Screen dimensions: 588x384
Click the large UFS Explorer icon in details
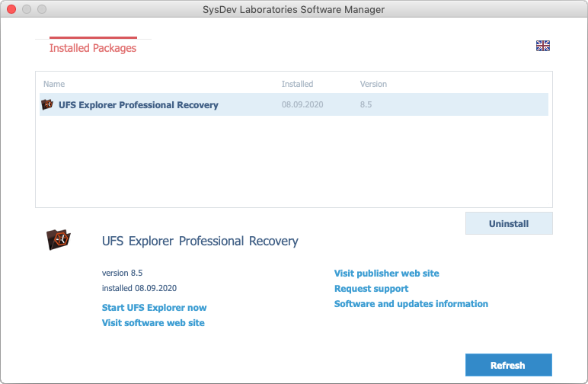(59, 239)
